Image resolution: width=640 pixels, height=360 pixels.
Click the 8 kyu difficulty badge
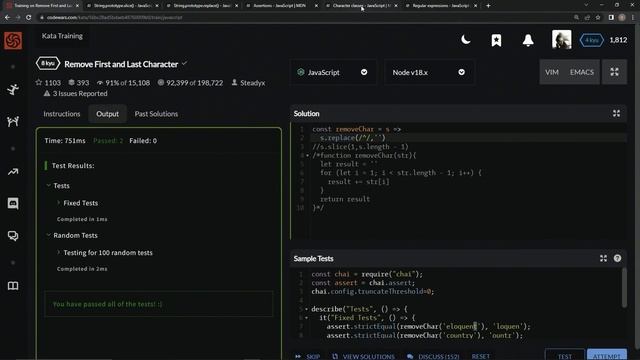coord(48,64)
